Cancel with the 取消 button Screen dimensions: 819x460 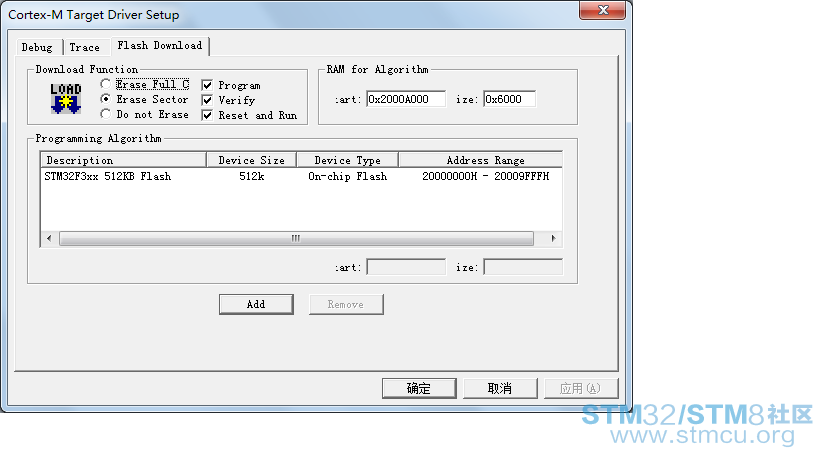(500, 388)
